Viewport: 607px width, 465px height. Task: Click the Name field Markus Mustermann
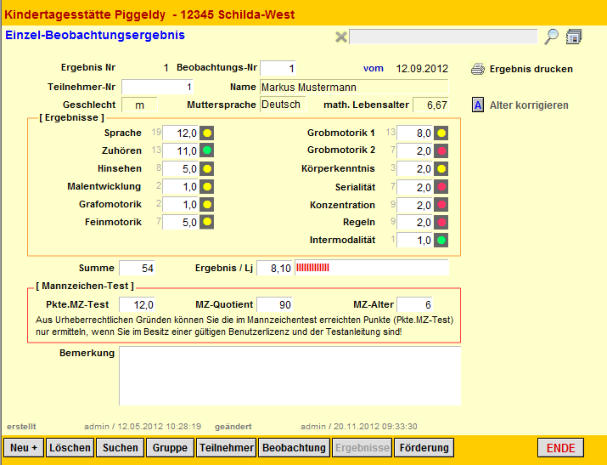point(354,87)
